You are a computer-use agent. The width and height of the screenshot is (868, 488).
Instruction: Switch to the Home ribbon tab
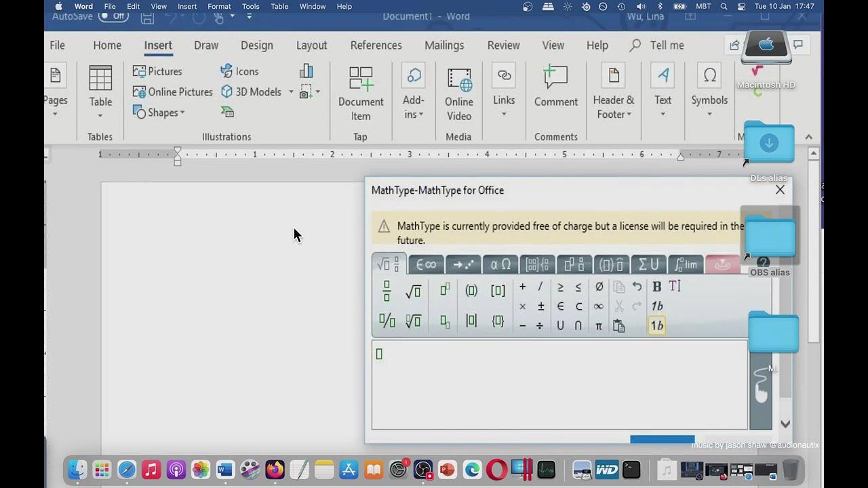[107, 45]
